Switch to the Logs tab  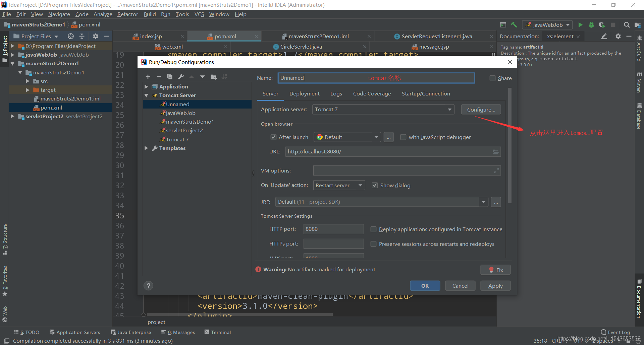336,94
